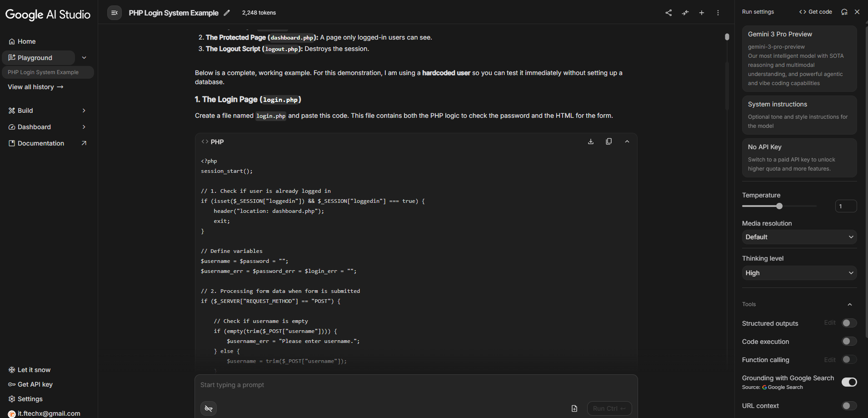Open the three-dot overflow menu
The width and height of the screenshot is (868, 418).
click(x=718, y=13)
